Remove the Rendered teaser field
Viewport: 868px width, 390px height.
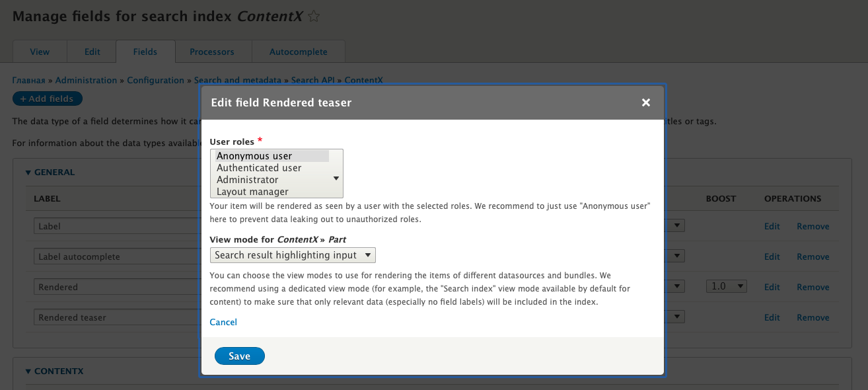click(x=813, y=317)
